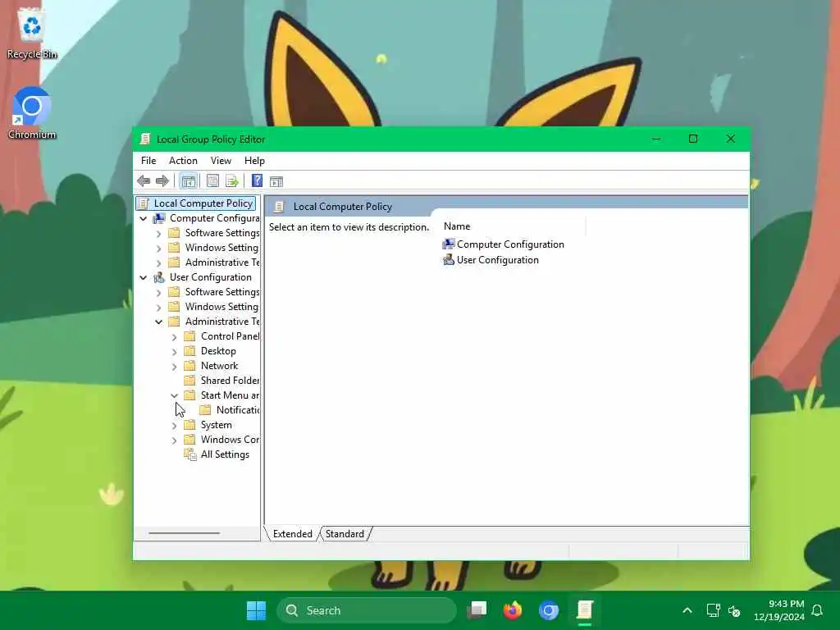Click User Configuration icon in right pane
The image size is (840, 630).
click(x=449, y=260)
